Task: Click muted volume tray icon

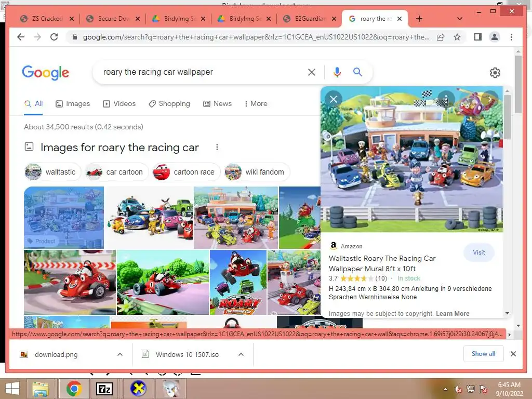Action: [458, 389]
